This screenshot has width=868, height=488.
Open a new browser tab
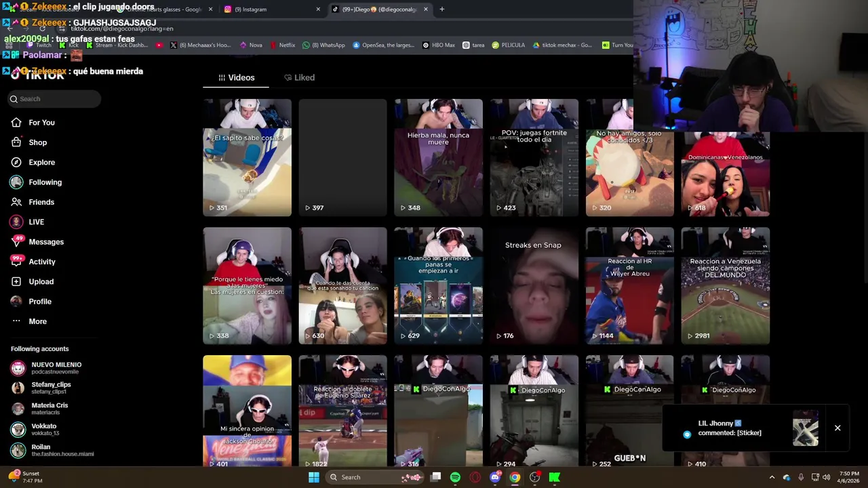pyautogui.click(x=441, y=9)
